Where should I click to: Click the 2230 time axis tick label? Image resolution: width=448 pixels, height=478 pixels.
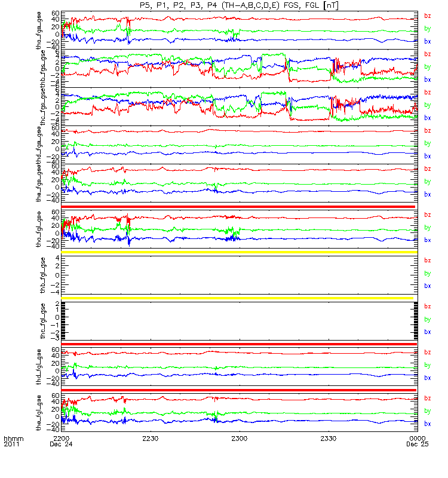[151, 439]
